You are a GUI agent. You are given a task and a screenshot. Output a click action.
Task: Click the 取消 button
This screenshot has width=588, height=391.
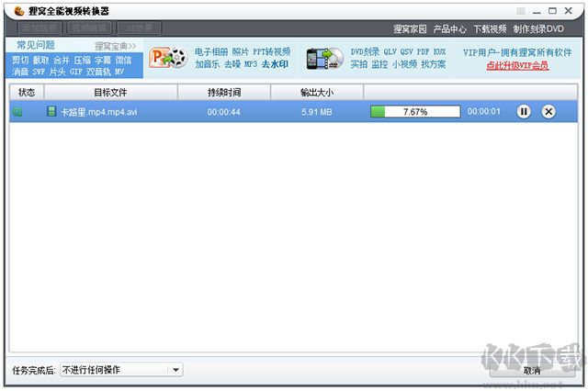coord(532,371)
